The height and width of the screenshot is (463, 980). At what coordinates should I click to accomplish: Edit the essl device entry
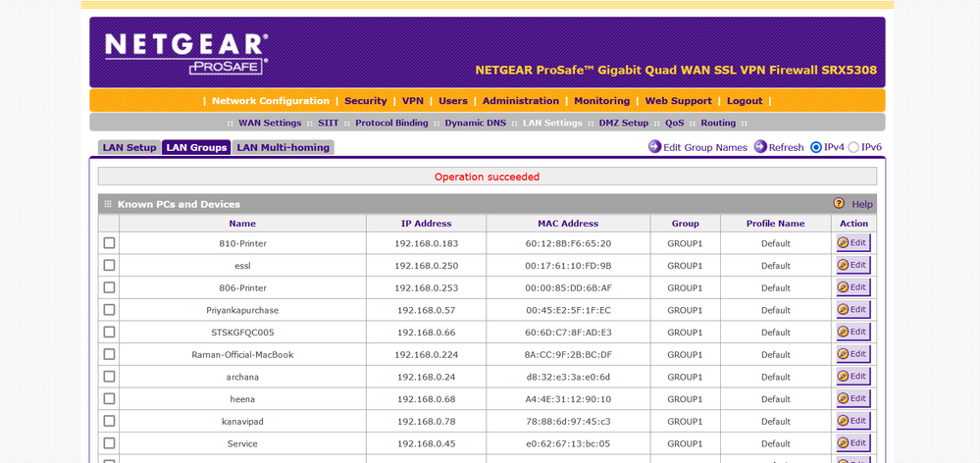click(x=853, y=265)
